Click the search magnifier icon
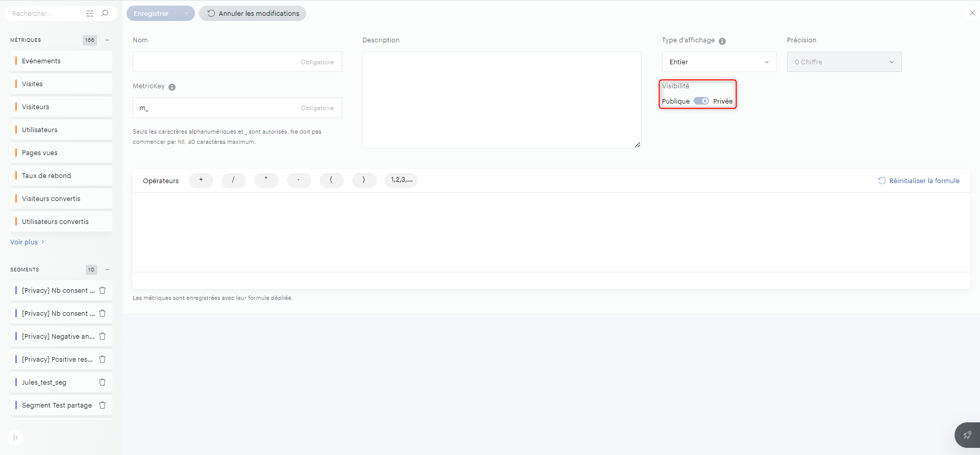Screen dimensions: 980x455 click(105, 13)
